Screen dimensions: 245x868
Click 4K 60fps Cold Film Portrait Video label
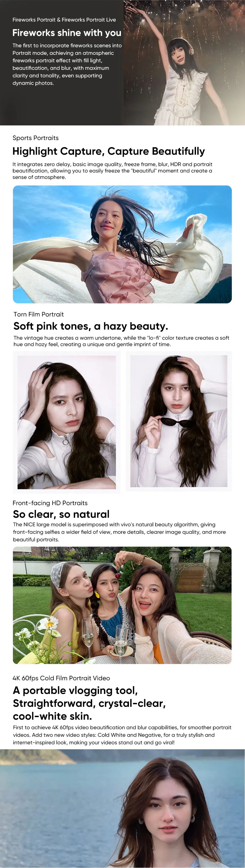pyautogui.click(x=61, y=678)
